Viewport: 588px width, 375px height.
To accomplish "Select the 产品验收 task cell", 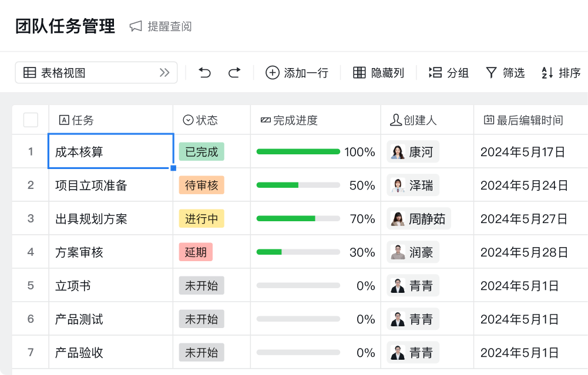I will click(x=111, y=352).
